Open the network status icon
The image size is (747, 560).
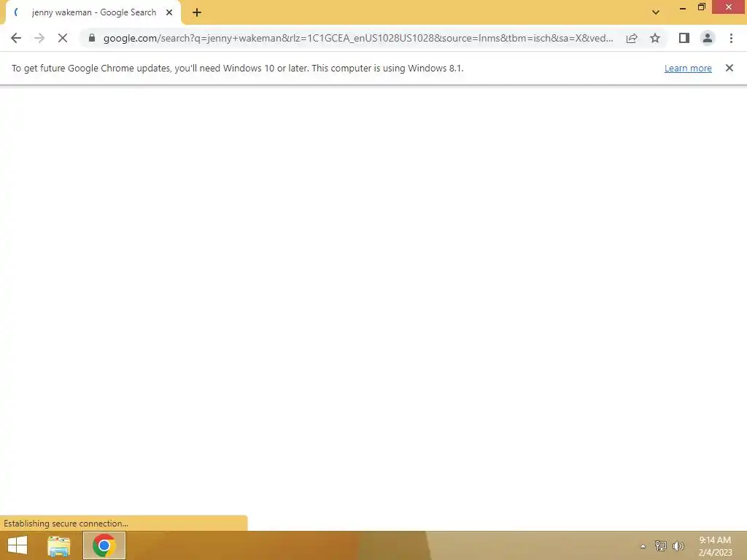pos(660,546)
